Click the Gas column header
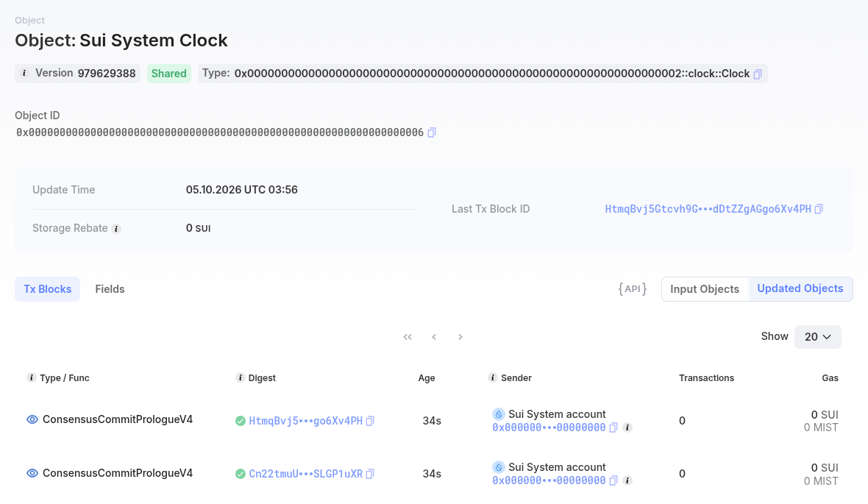Viewport: 868px width, 504px height. [x=830, y=377]
